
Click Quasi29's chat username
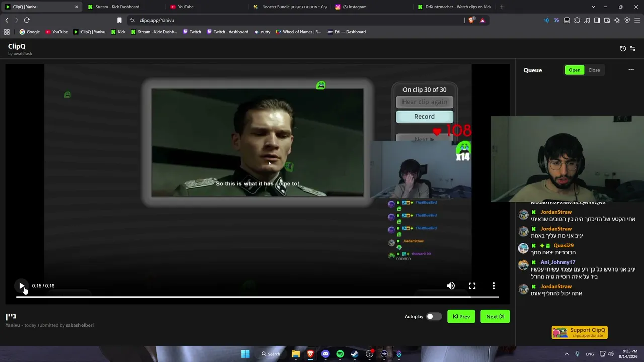[x=563, y=246]
